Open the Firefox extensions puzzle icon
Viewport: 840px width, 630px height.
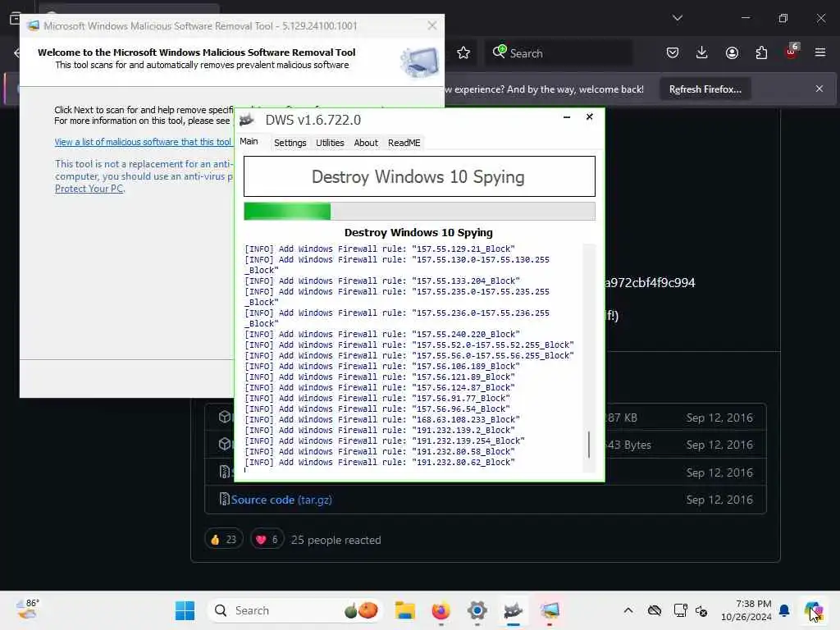tap(761, 52)
